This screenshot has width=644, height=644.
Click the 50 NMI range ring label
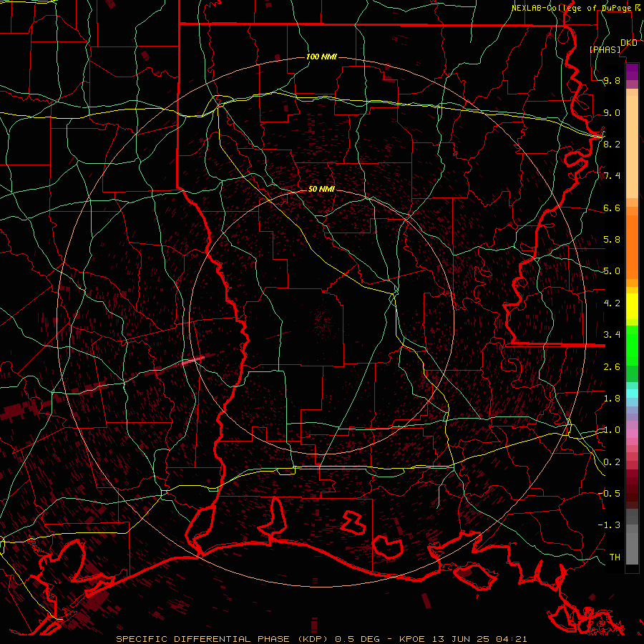tap(321, 189)
